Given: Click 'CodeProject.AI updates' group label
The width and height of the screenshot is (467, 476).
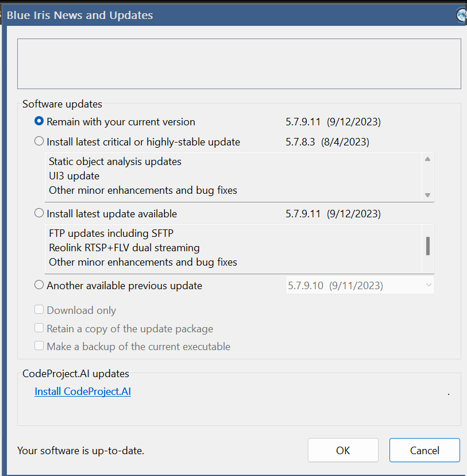Looking at the screenshot, I should (75, 374).
